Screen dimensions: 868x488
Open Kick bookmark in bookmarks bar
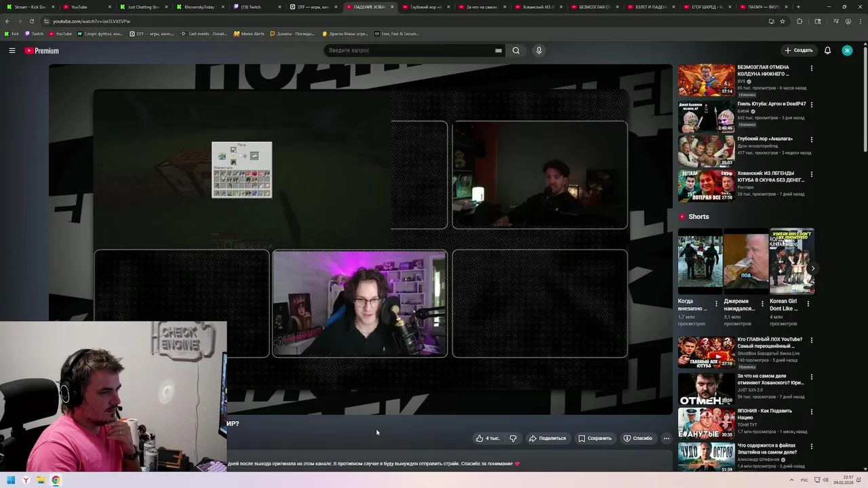click(x=12, y=33)
